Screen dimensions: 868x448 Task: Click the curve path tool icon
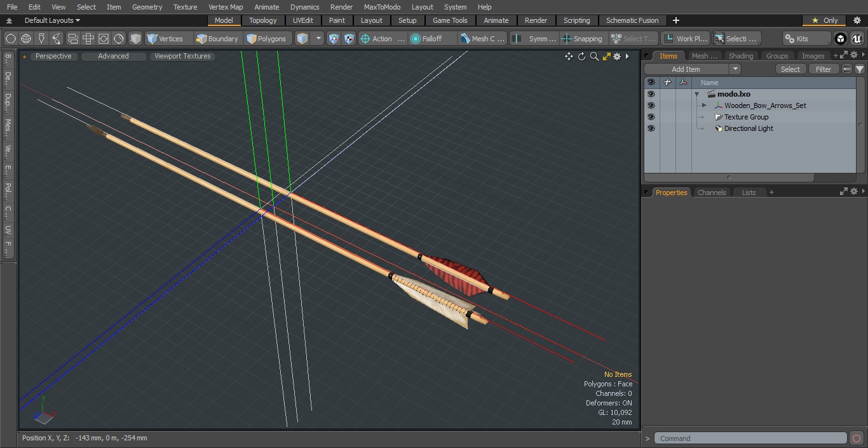tap(57, 39)
